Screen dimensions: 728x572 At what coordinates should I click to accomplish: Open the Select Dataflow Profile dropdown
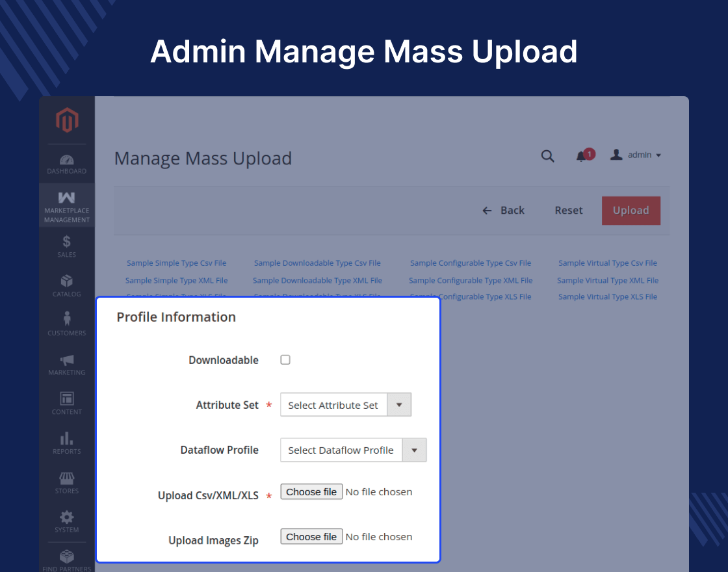click(x=354, y=450)
